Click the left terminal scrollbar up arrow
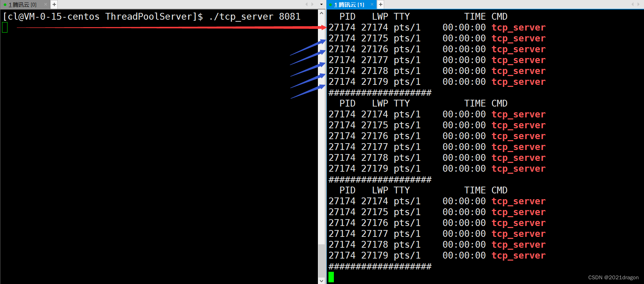 (x=321, y=13)
